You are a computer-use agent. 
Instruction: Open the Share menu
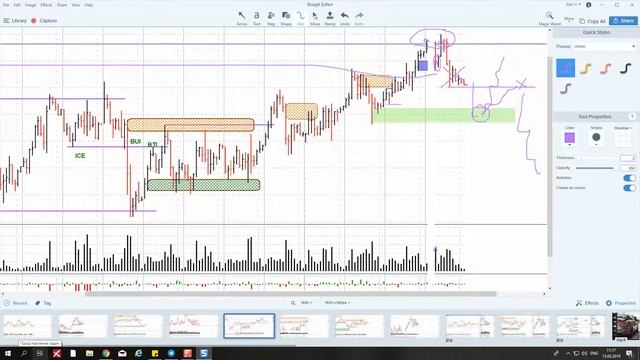coord(62,5)
